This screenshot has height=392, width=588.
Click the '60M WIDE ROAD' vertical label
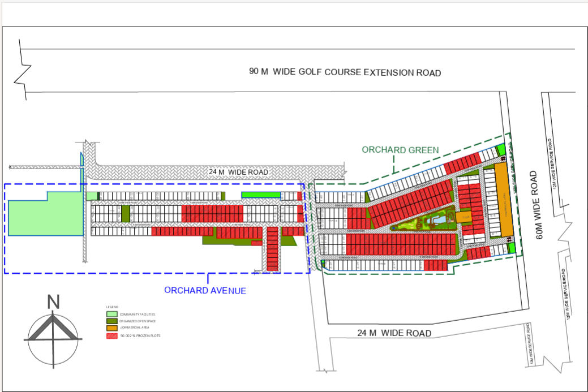[537, 205]
